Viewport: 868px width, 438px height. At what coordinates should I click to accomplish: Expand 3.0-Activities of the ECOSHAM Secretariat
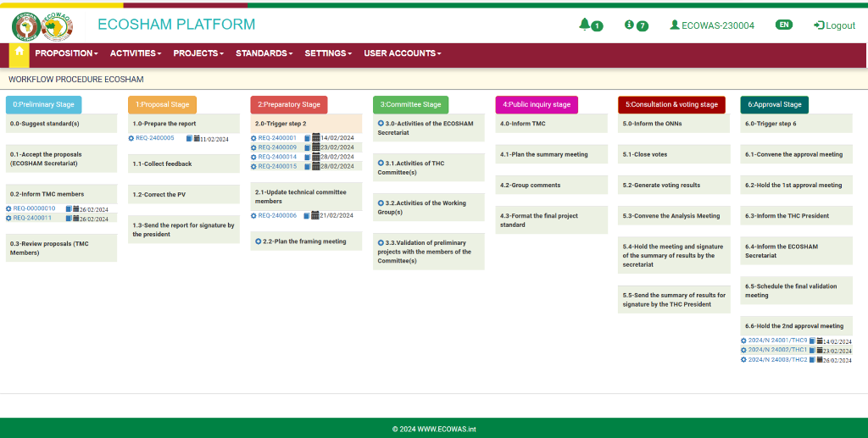point(381,124)
